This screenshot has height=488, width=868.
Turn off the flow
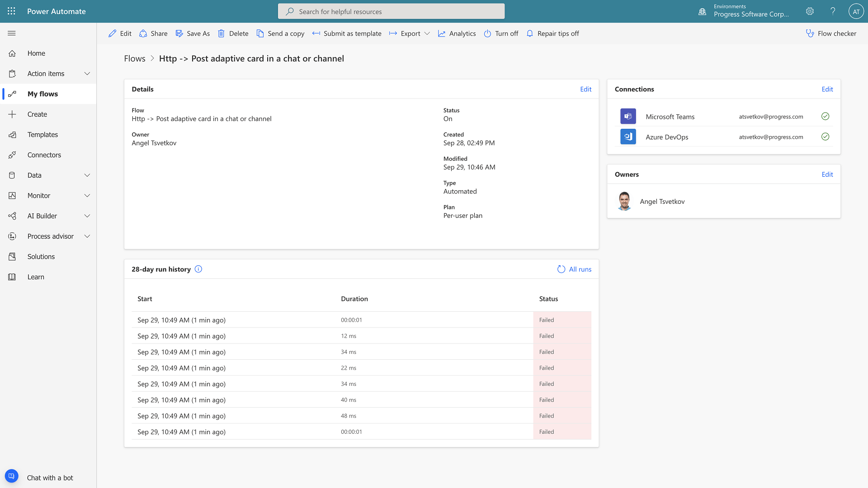coord(501,33)
